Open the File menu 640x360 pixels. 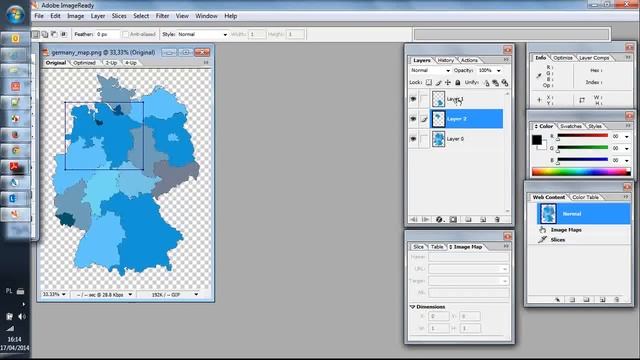coord(39,16)
